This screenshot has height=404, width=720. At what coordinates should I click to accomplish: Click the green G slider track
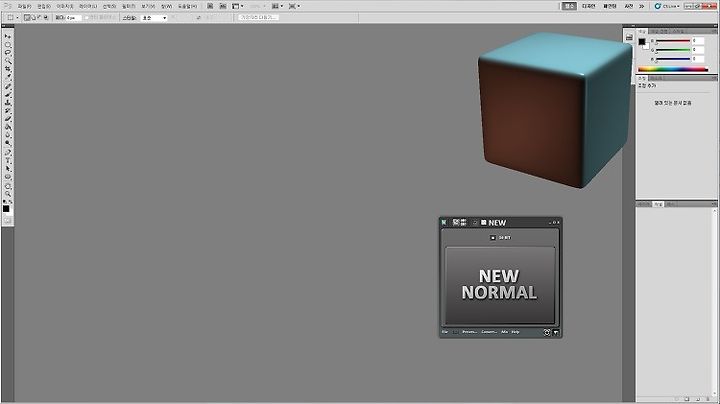coord(673,50)
